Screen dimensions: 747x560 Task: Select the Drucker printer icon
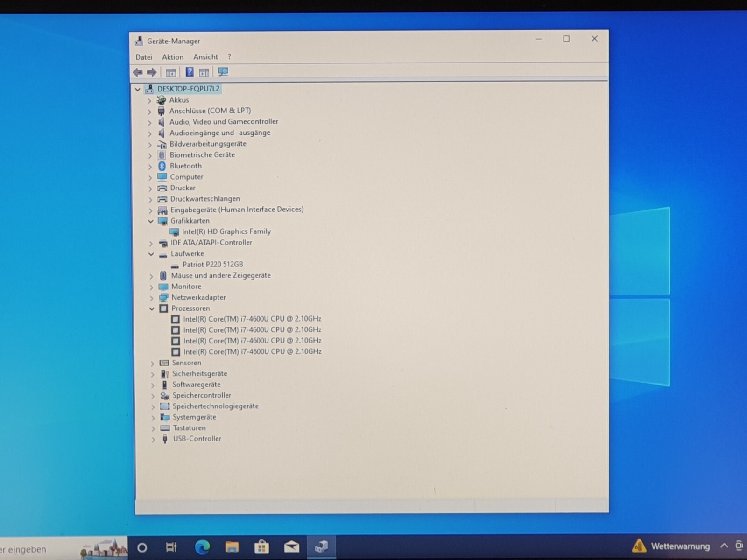(162, 188)
